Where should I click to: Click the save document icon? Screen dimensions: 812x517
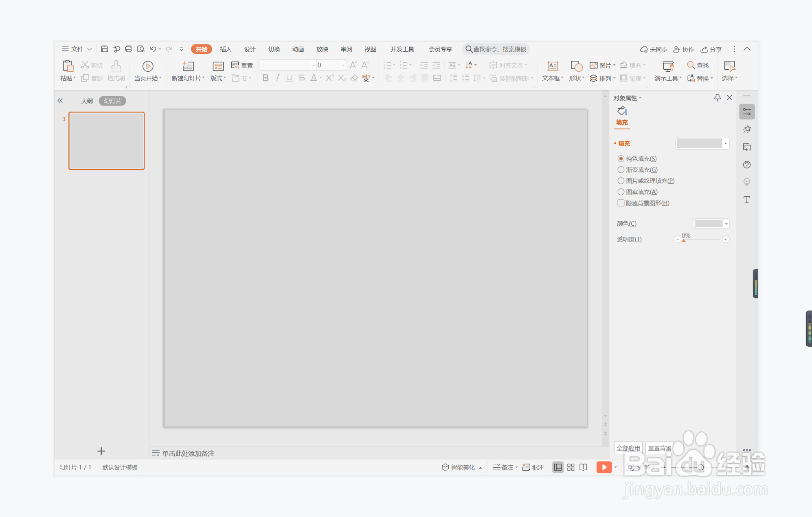click(104, 49)
